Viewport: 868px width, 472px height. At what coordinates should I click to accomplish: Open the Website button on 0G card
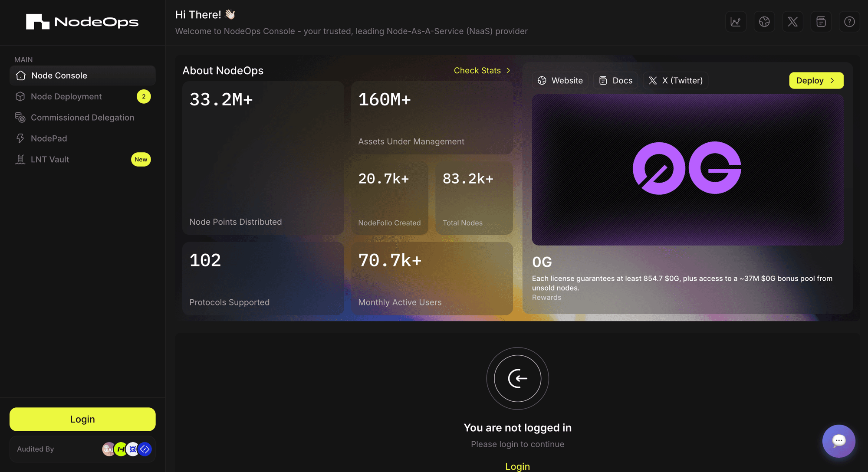(560, 81)
